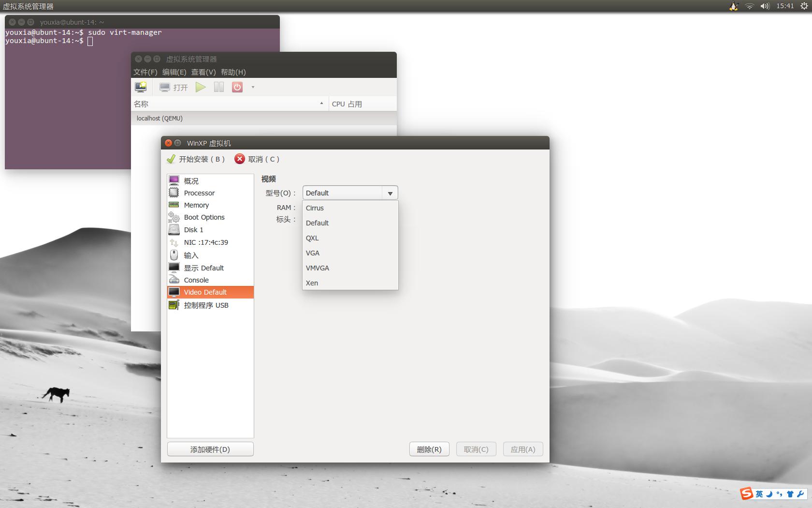812x508 pixels.
Task: Power off the VM using red shutdown icon
Action: 236,87
